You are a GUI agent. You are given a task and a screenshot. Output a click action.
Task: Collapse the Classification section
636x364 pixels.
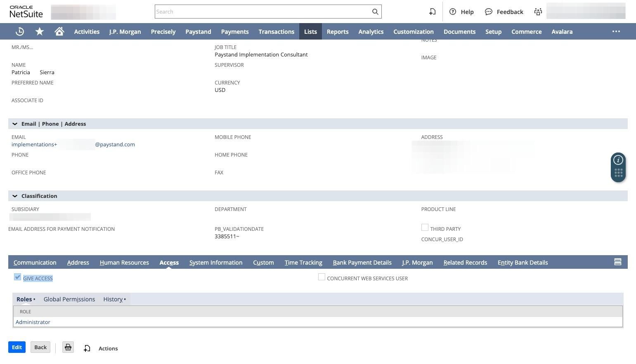(15, 196)
